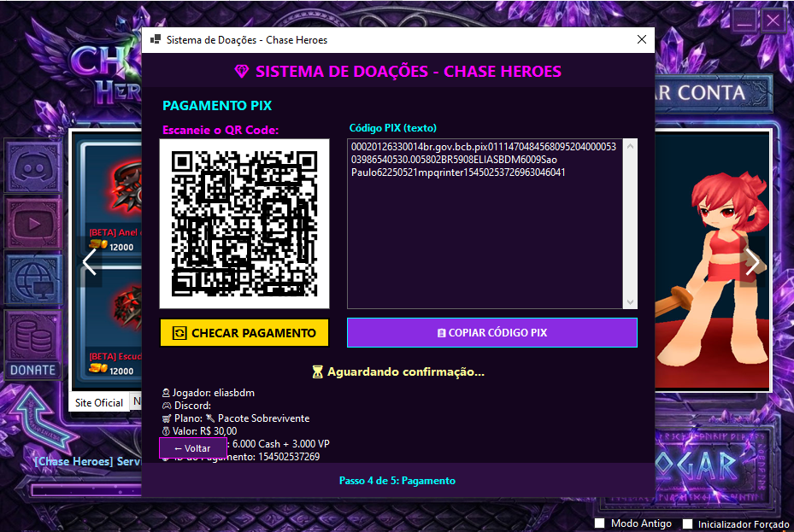Click the diamond icon in the donation header
This screenshot has width=794, height=532.
click(242, 72)
